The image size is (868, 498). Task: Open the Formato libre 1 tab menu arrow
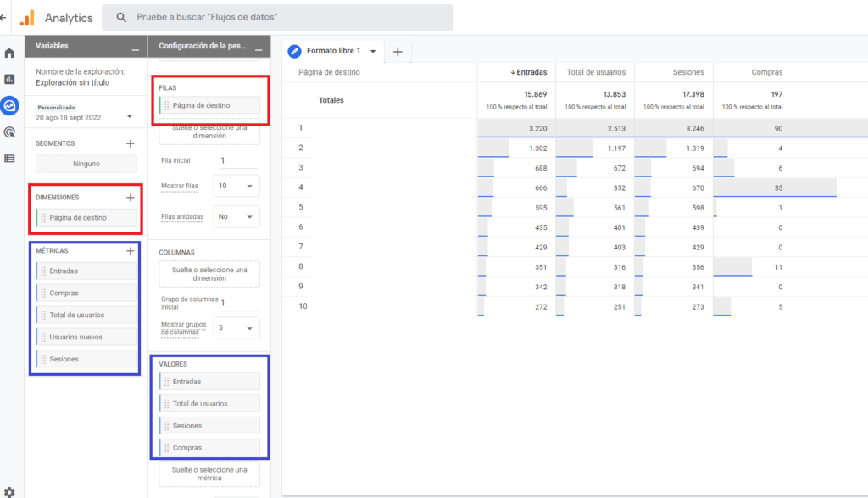tap(373, 51)
